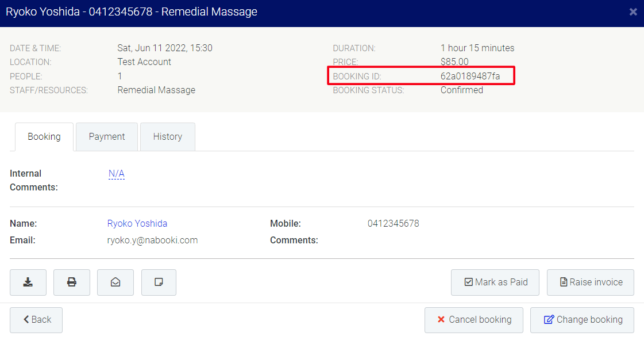This screenshot has width=644, height=340.
Task: Dismiss the booking dialog with the X
Action: [x=633, y=12]
